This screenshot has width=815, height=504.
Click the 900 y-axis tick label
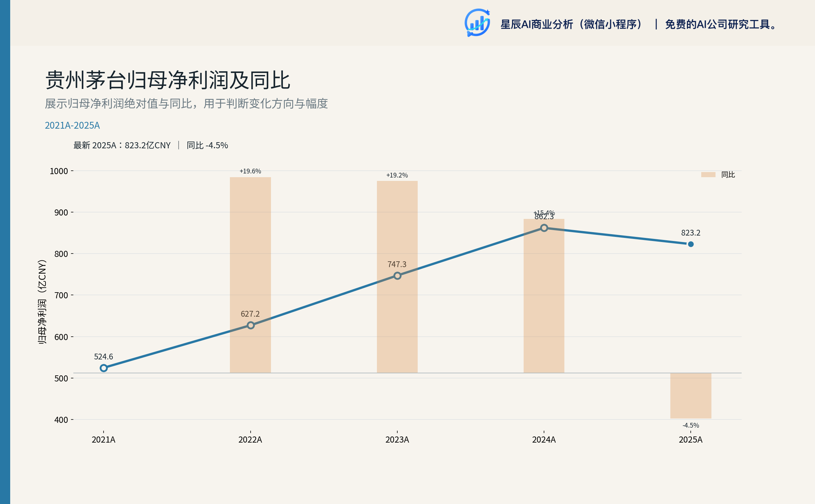tap(61, 212)
